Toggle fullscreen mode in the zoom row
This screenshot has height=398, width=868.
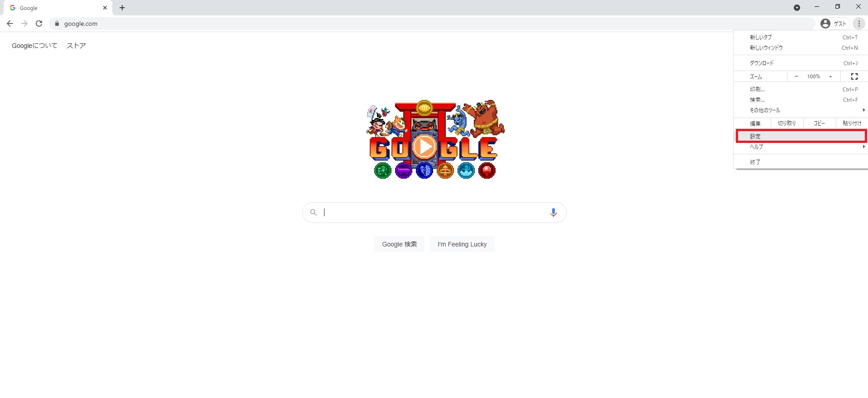pyautogui.click(x=854, y=76)
